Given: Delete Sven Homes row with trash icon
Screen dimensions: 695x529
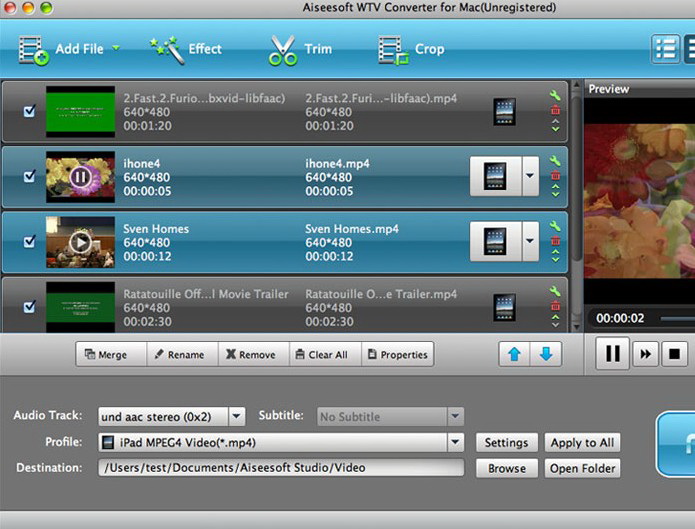Looking at the screenshot, I should point(555,241).
